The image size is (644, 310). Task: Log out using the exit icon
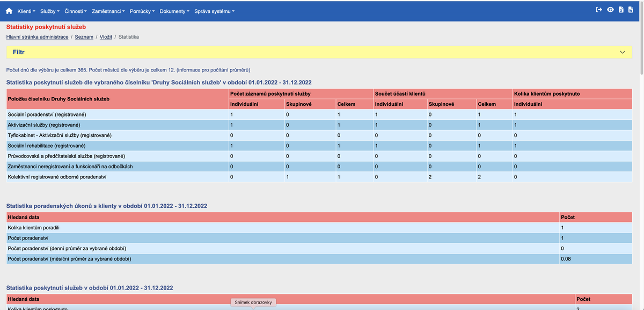pos(599,9)
